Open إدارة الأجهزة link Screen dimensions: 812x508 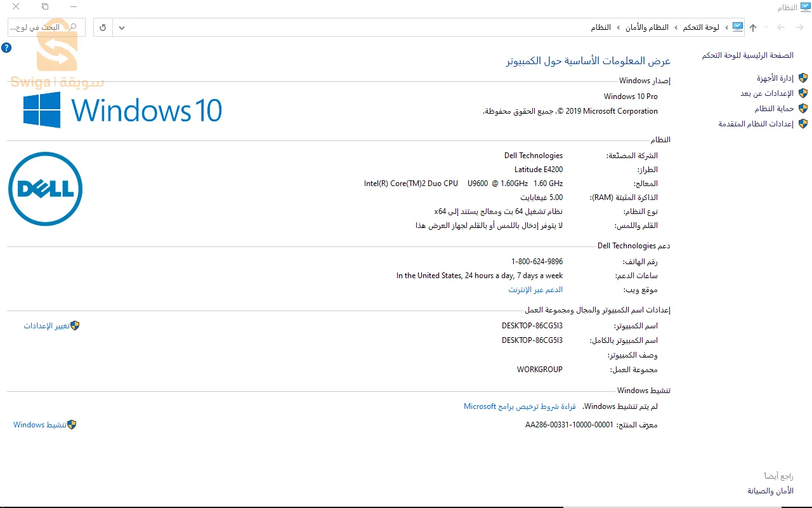pyautogui.click(x=775, y=78)
